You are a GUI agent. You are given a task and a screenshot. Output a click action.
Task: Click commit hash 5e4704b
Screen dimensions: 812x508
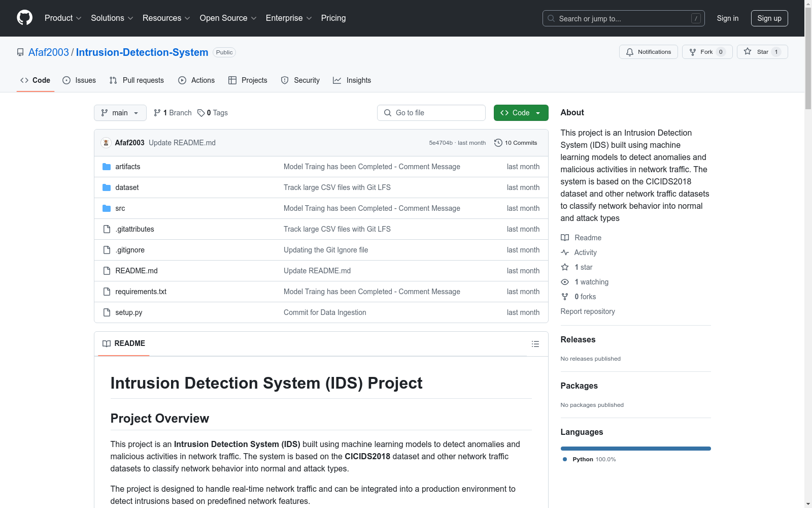pyautogui.click(x=441, y=143)
